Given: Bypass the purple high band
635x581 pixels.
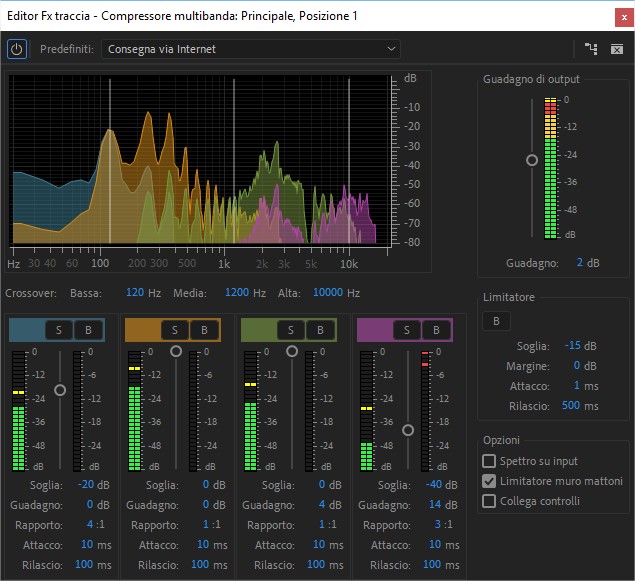Looking at the screenshot, I should tap(436, 330).
